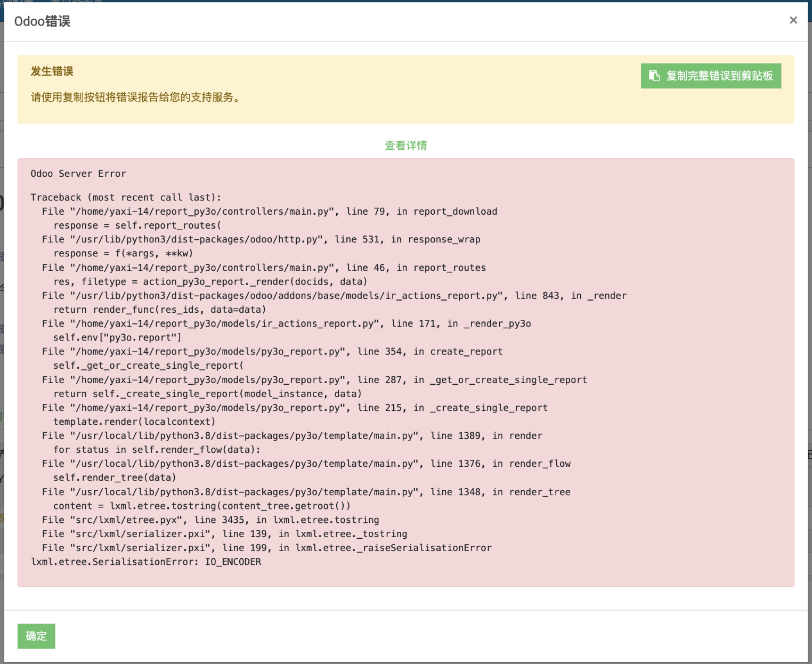The width and height of the screenshot is (812, 664).
Task: Click the line 287 _get_or_create_single_report entry
Action: click(x=314, y=380)
